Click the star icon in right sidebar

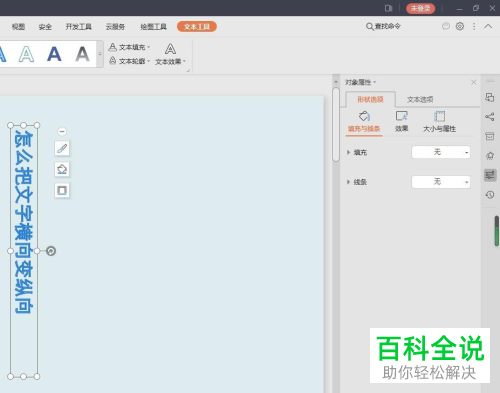point(490,155)
